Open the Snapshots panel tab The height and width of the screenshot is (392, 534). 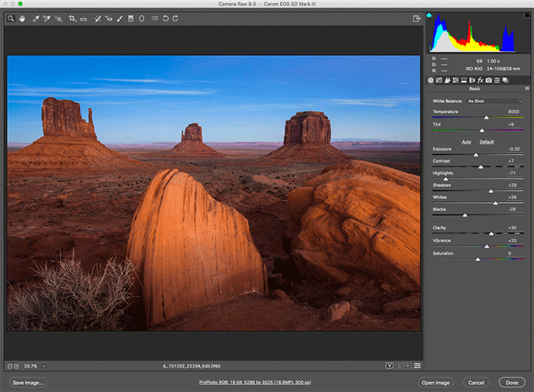click(505, 80)
